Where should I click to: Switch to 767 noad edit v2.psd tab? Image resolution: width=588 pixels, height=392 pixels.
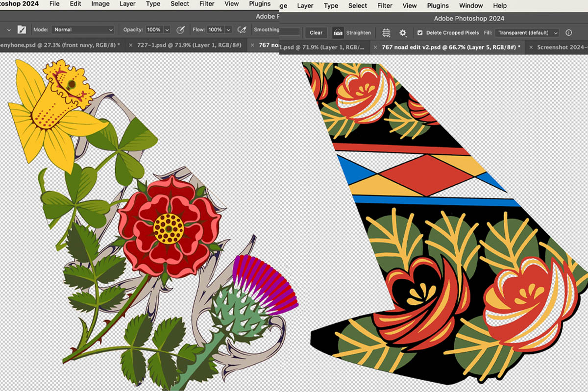[x=451, y=48]
